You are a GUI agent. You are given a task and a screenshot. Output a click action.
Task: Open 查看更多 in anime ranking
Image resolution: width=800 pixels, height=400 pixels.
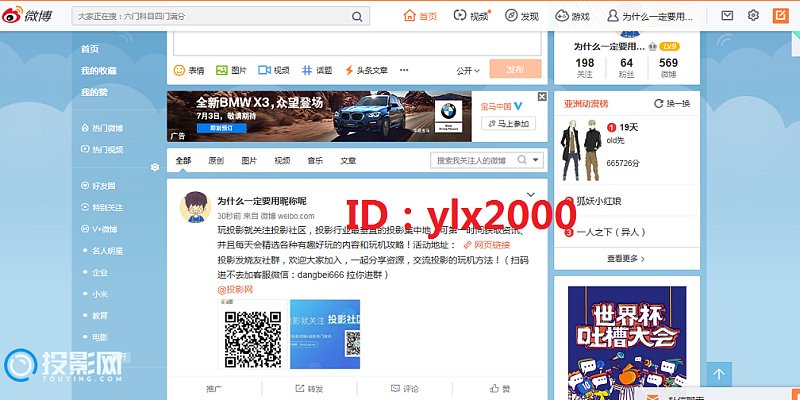[x=626, y=259]
